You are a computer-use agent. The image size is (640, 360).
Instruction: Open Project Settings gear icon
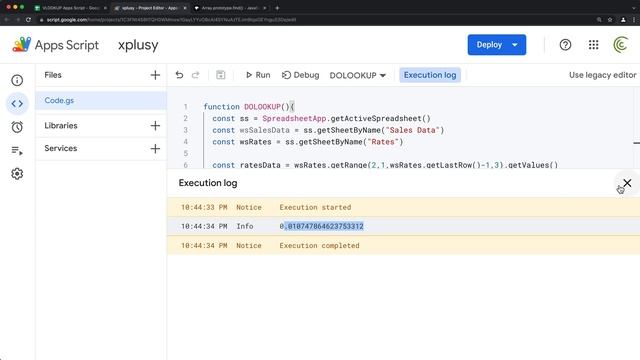click(x=17, y=174)
